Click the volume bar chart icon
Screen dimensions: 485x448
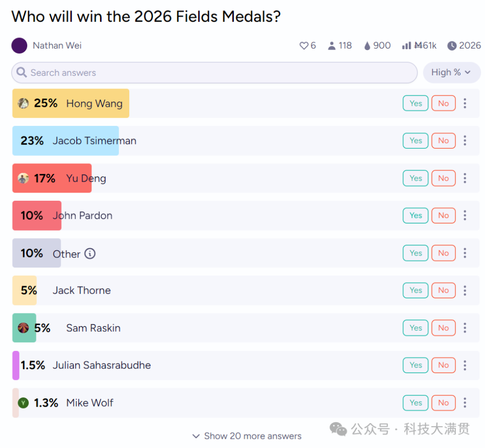tap(406, 46)
